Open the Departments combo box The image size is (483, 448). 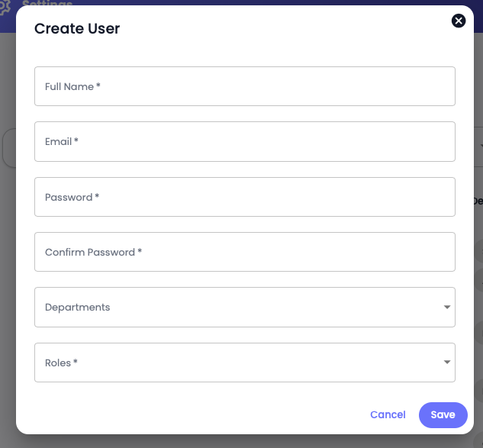[x=245, y=307]
